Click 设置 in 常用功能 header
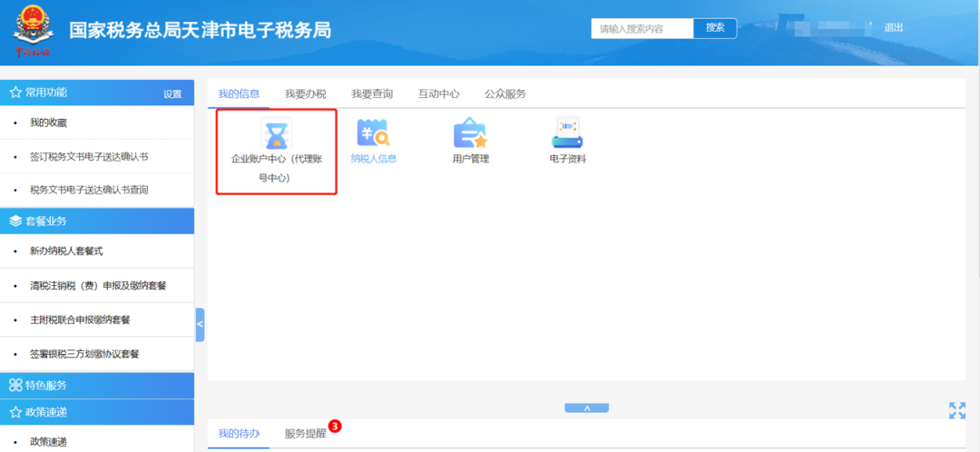 (172, 94)
